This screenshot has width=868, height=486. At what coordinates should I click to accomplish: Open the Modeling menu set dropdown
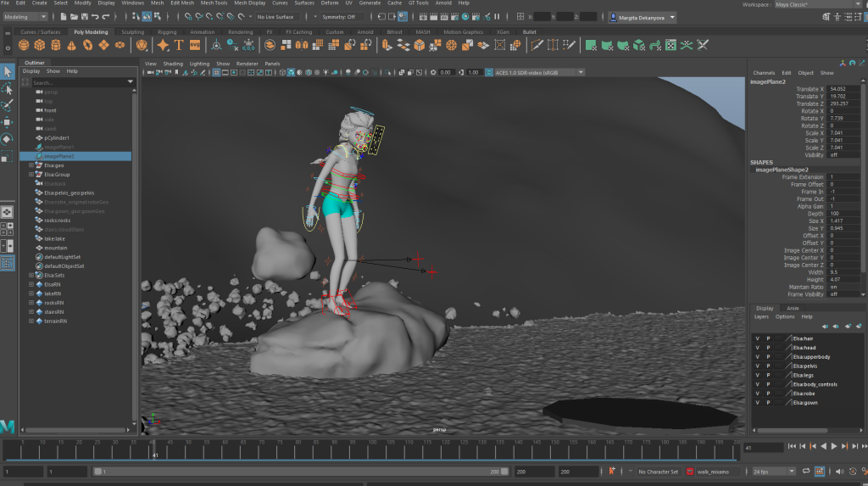[x=25, y=17]
